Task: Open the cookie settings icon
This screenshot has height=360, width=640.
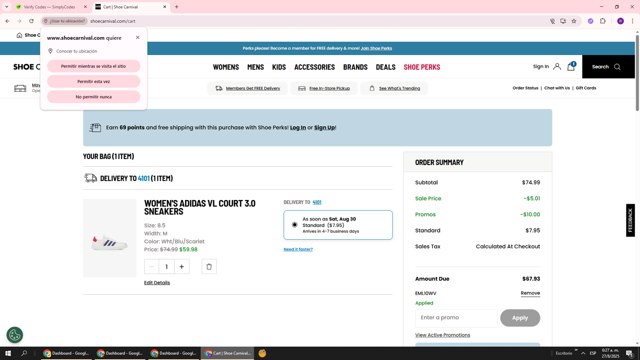Action: [x=15, y=335]
